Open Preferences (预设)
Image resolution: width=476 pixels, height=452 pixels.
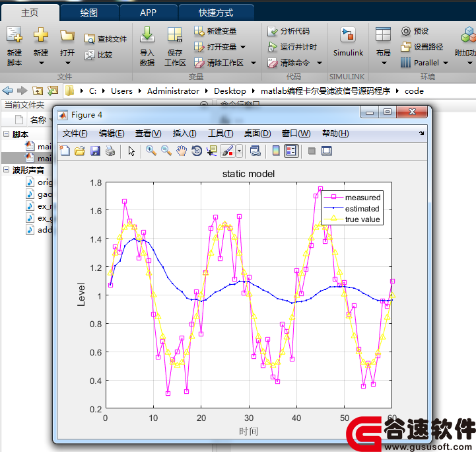415,30
